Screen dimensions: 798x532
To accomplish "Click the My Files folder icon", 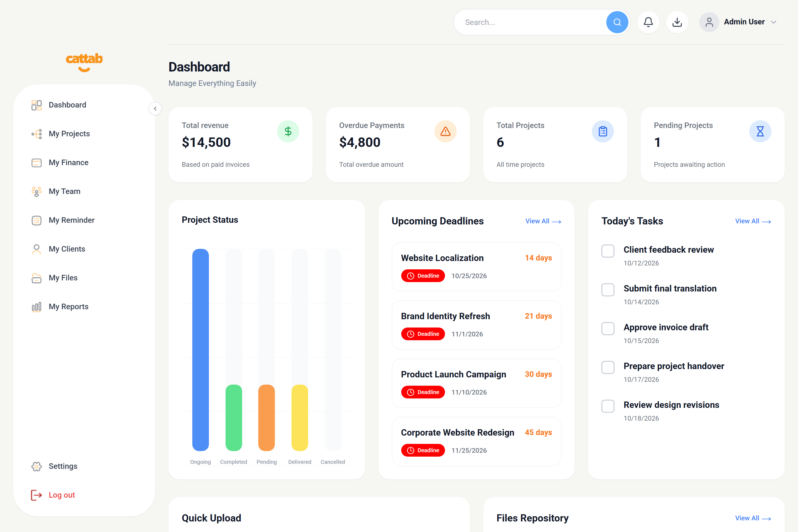I will tap(36, 278).
